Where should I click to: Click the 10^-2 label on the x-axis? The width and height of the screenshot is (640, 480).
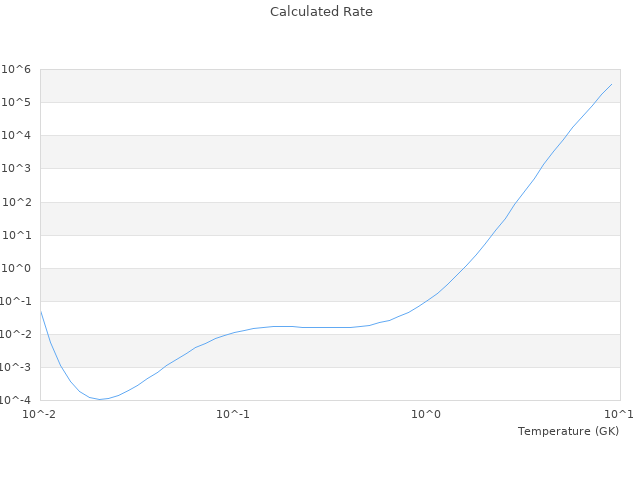coord(40,414)
